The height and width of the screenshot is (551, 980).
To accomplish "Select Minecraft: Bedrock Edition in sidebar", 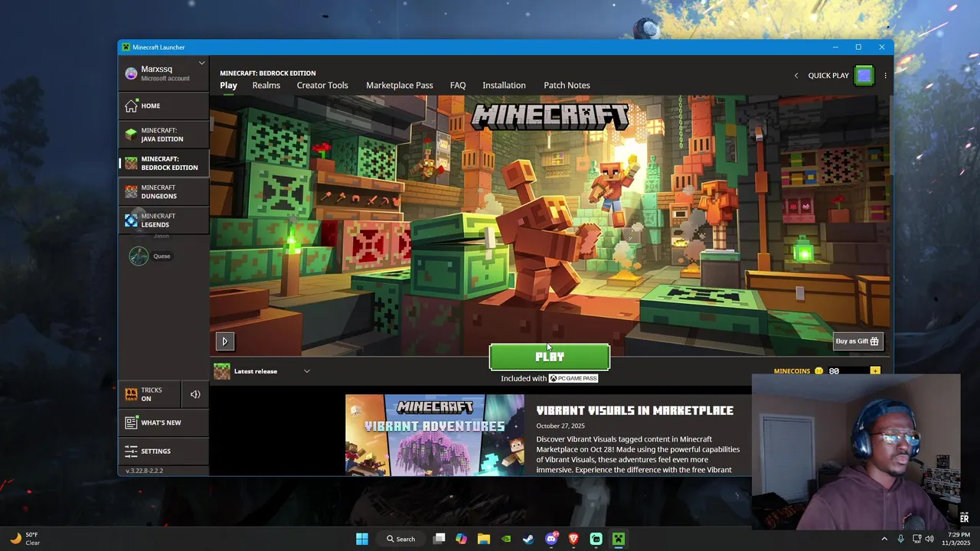I will coord(163,163).
